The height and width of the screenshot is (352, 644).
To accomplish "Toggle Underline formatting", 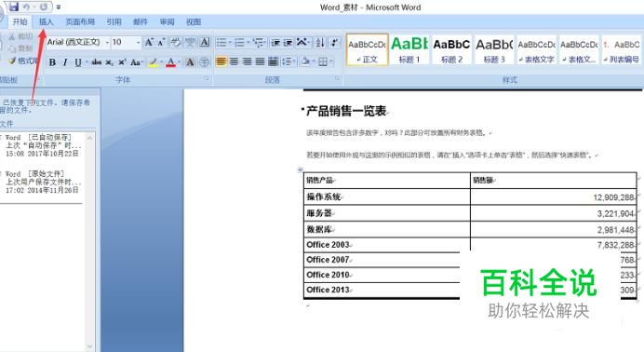I will coord(77,62).
